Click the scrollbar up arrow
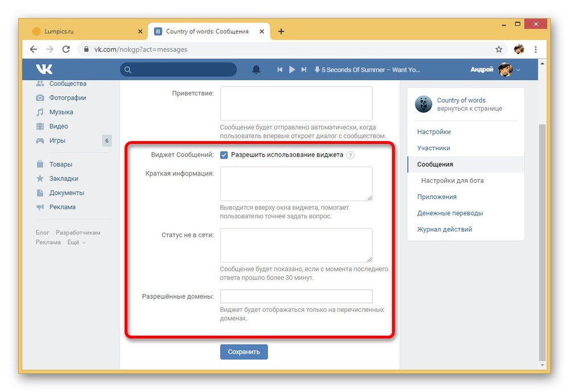569x392 pixels. coord(542,63)
